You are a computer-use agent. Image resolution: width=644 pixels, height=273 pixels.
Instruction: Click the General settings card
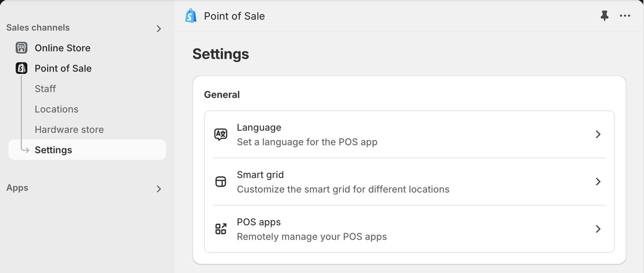pyautogui.click(x=222, y=94)
